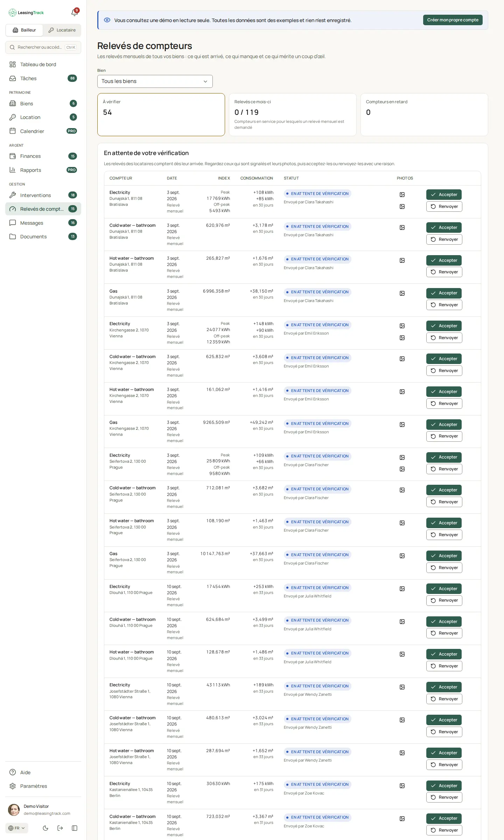Open the LeasingTrack logo home link

pyautogui.click(x=26, y=13)
